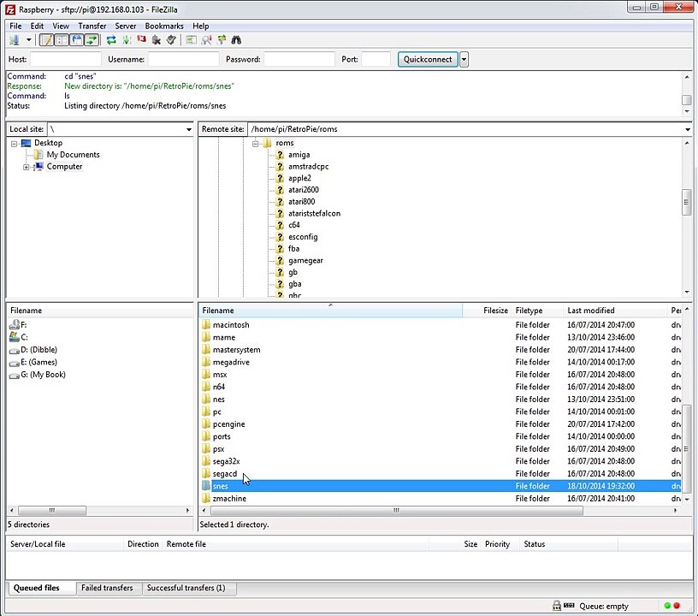Select gamegear folder in remote tree
The image size is (698, 616).
click(x=306, y=260)
